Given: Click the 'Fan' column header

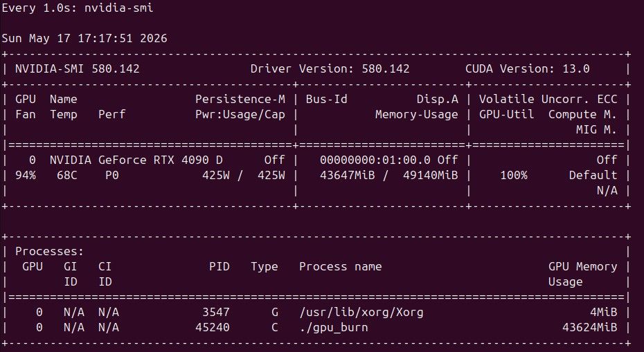Looking at the screenshot, I should [26, 115].
